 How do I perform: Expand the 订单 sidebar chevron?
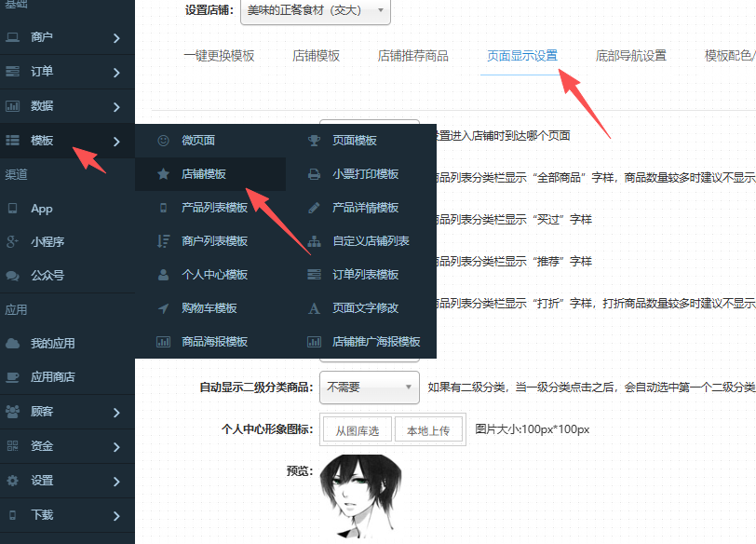coord(116,73)
